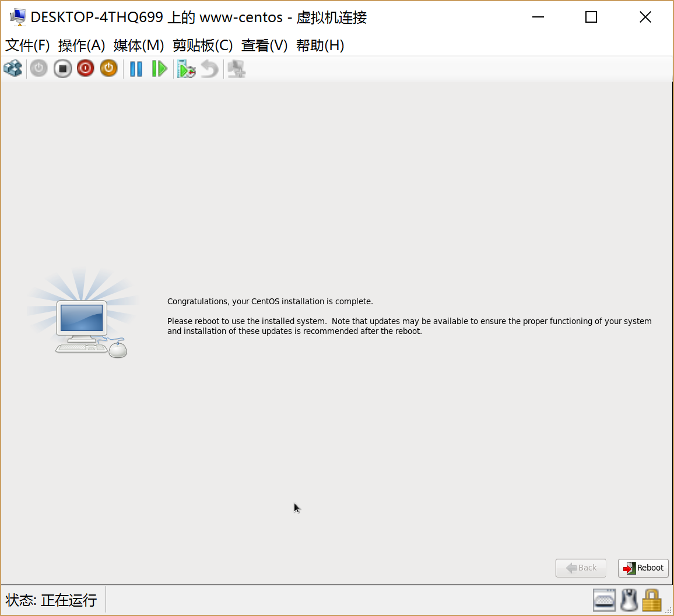
Task: Click the computer illustration in the installer
Action: (x=84, y=314)
